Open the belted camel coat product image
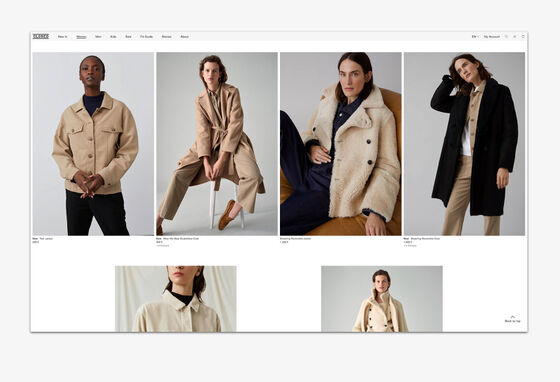The height and width of the screenshot is (382, 560). pyautogui.click(x=217, y=144)
